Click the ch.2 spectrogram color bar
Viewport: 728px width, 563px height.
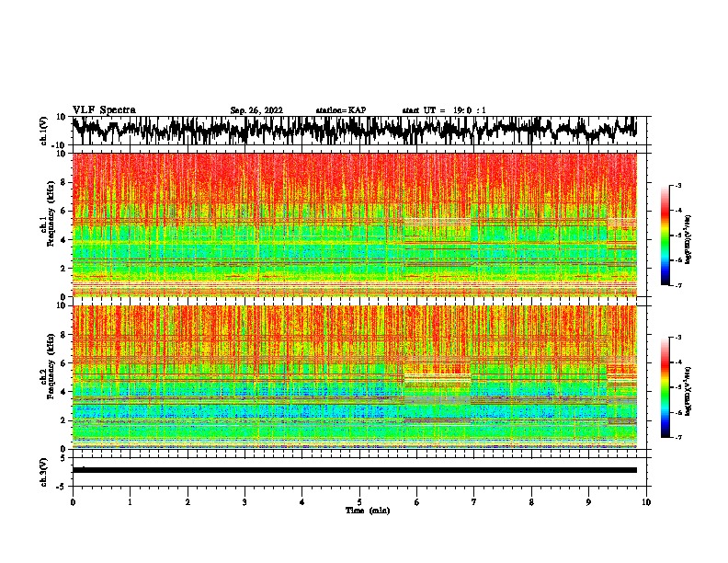[665, 387]
